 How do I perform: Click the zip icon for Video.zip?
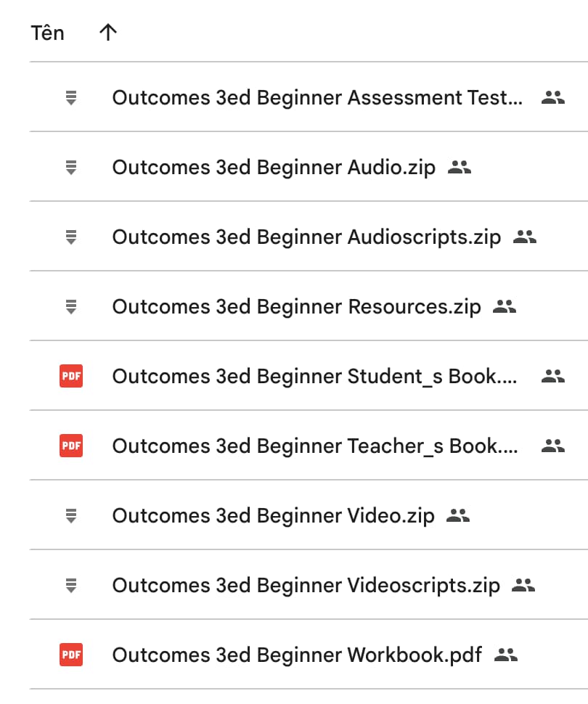coord(71,515)
